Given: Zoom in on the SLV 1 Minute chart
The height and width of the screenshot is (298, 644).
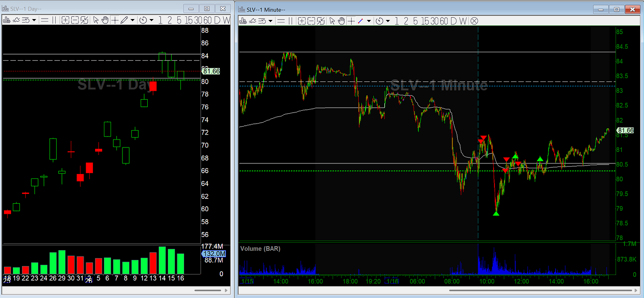Looking at the screenshot, I should pos(302,21).
